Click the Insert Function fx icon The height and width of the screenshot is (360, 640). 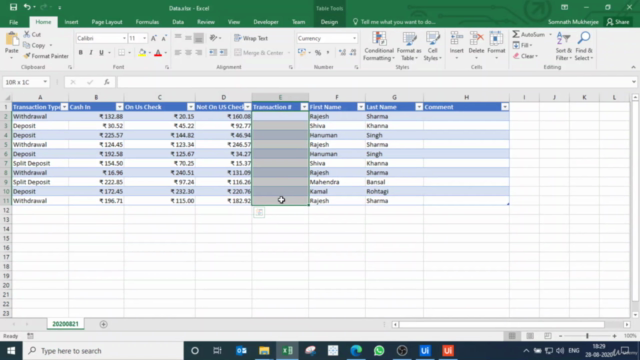pos(107,82)
